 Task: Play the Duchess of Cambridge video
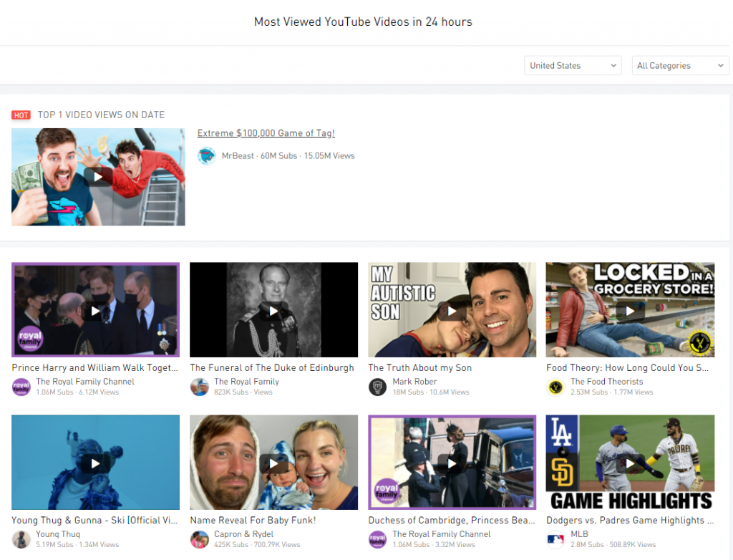click(x=452, y=463)
